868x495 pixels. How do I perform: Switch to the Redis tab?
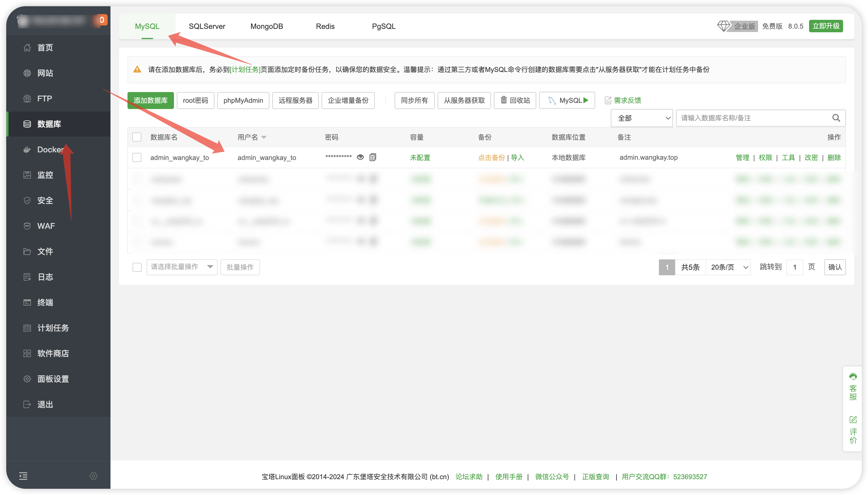(325, 26)
